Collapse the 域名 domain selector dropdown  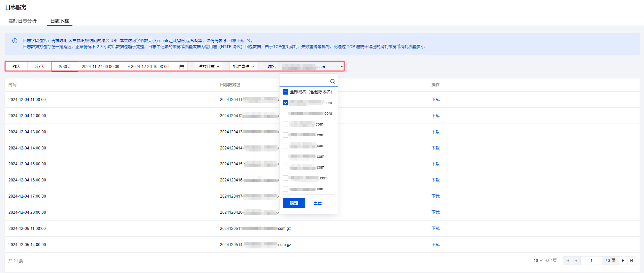(x=342, y=67)
